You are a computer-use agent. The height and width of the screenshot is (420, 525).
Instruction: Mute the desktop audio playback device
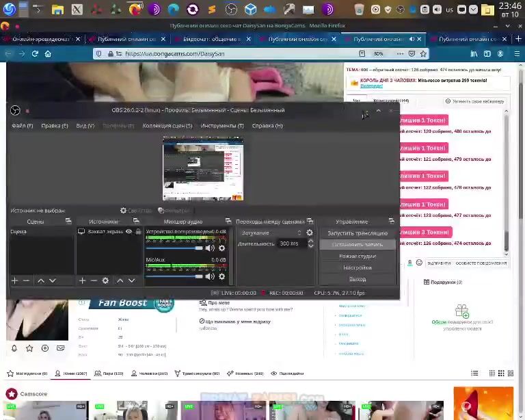[x=210, y=248]
